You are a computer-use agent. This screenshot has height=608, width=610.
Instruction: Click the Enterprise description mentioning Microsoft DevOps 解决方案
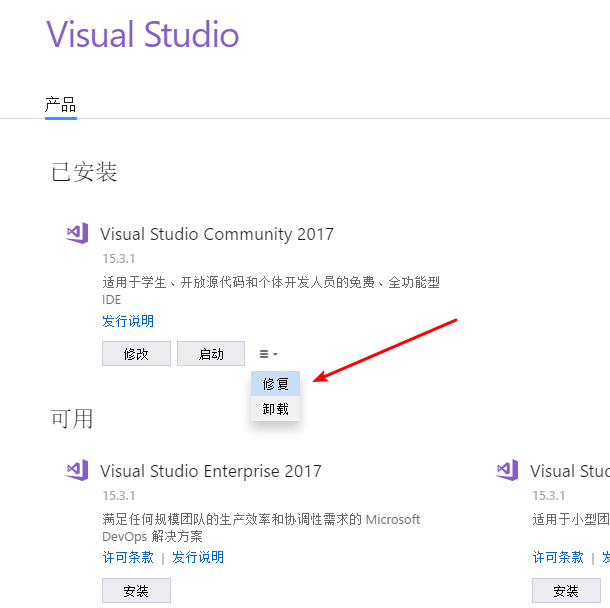261,528
